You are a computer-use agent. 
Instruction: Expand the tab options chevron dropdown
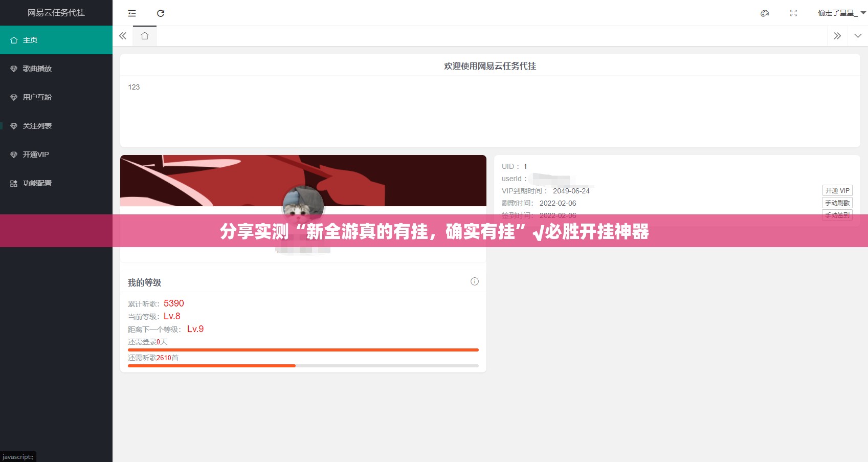pyautogui.click(x=858, y=36)
